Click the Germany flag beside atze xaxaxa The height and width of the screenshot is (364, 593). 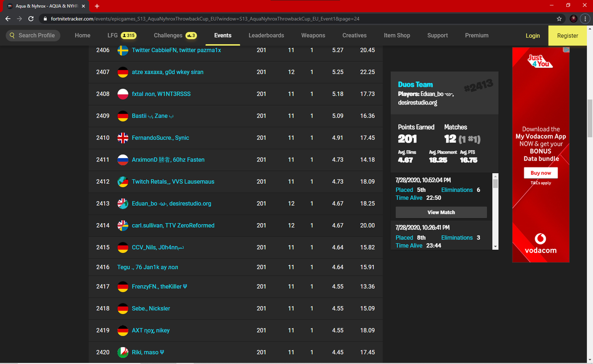coord(123,72)
